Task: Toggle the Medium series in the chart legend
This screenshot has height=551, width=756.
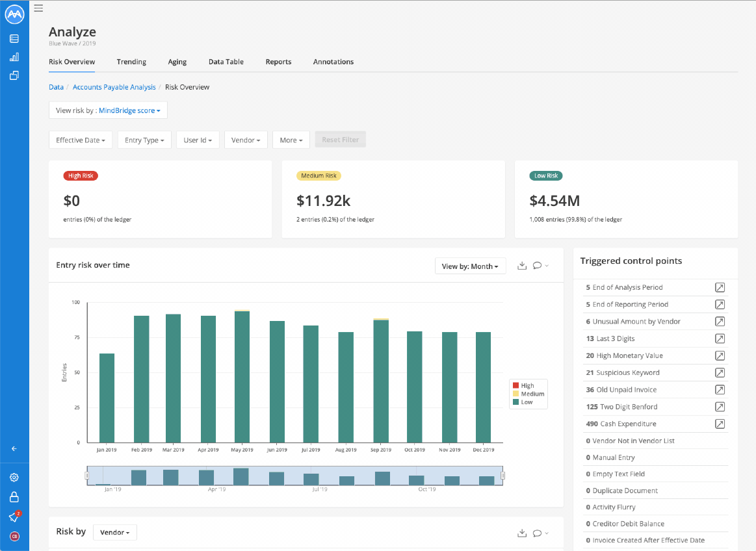Action: pos(528,394)
